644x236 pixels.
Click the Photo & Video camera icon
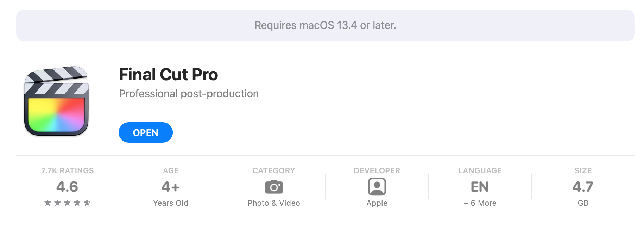pyautogui.click(x=274, y=187)
